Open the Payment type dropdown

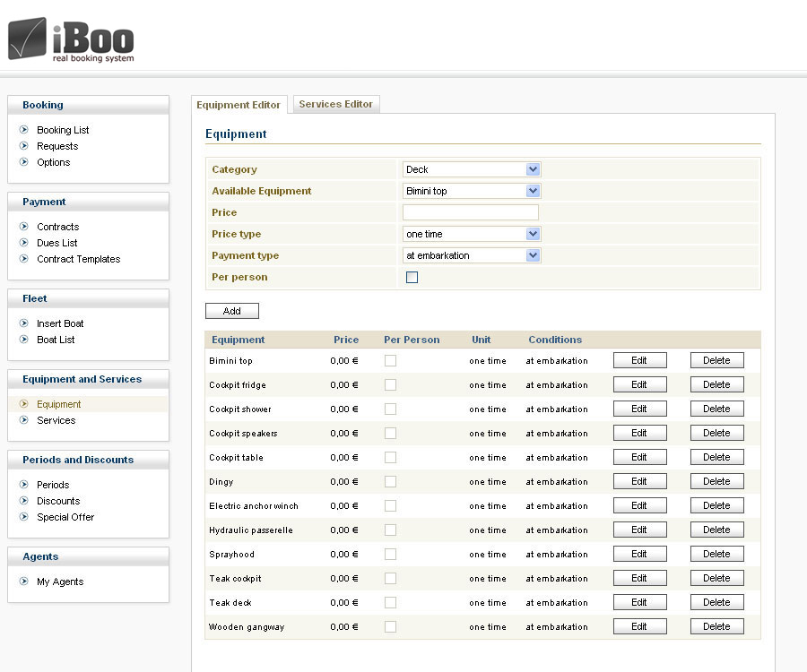(471, 255)
